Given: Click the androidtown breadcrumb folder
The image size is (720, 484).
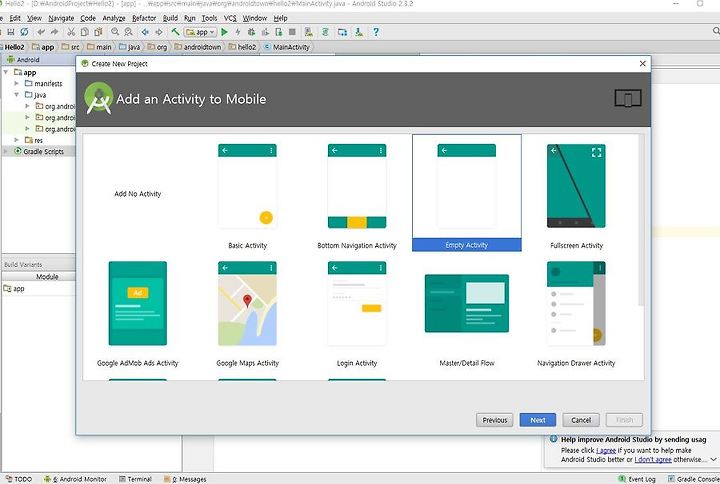Looking at the screenshot, I should pyautogui.click(x=198, y=47).
